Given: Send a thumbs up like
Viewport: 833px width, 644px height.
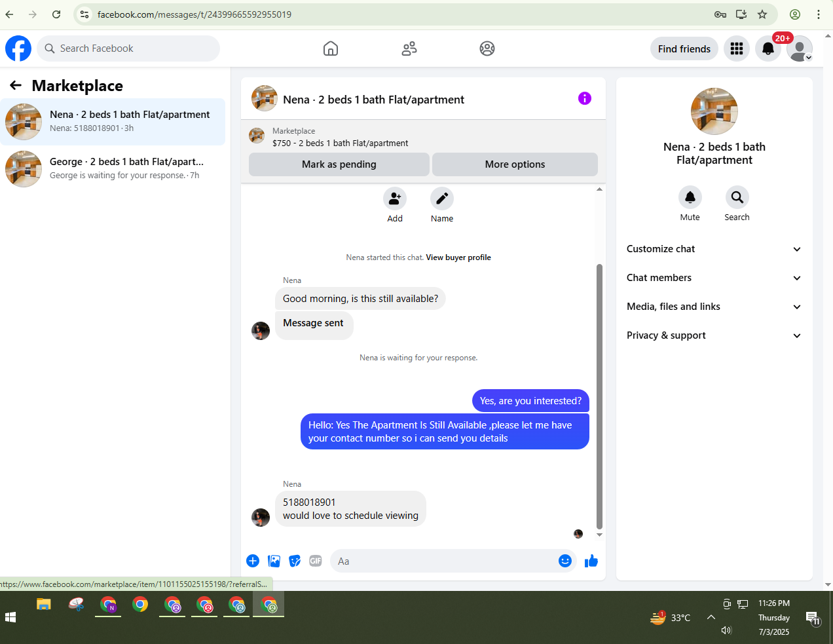Looking at the screenshot, I should tap(591, 561).
